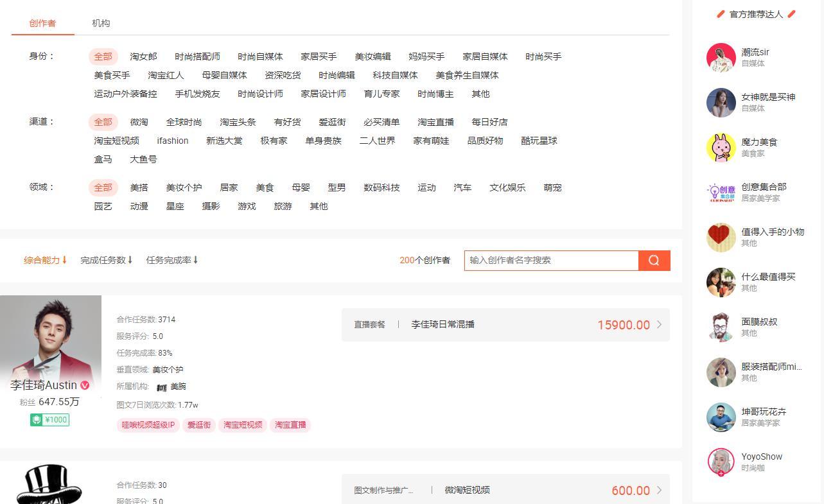Open 女神就是买神 avatar
Screen dimensions: 824x504
pos(721,103)
